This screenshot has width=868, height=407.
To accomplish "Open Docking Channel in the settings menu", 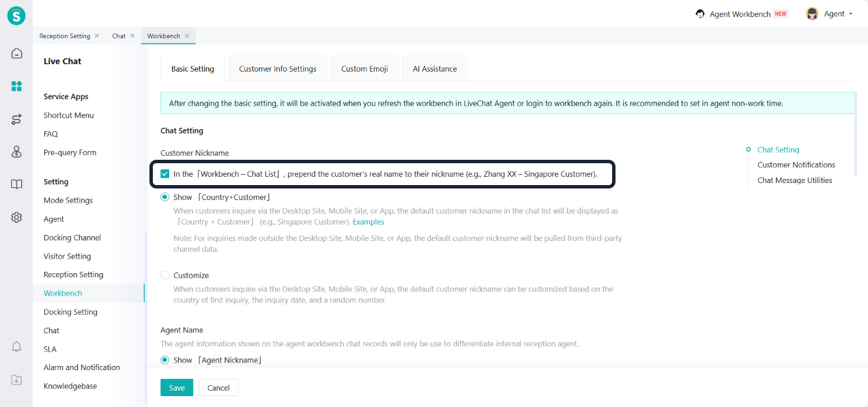I will 72,238.
